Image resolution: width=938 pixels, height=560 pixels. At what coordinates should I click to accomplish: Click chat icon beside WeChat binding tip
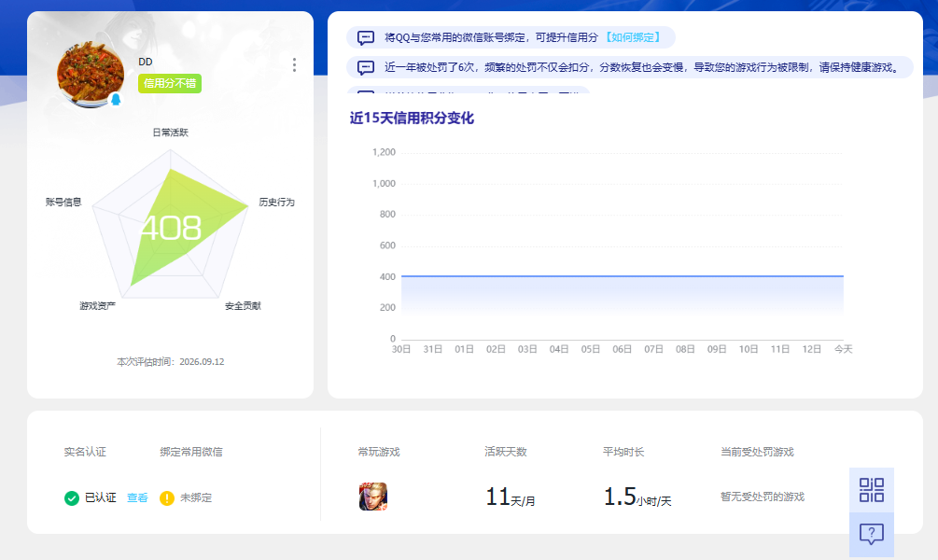point(366,37)
